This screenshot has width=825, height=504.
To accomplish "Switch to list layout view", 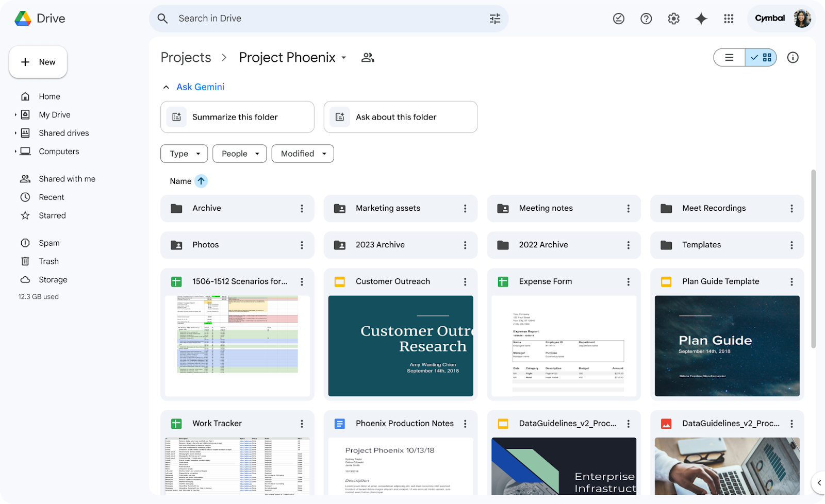I will [729, 57].
